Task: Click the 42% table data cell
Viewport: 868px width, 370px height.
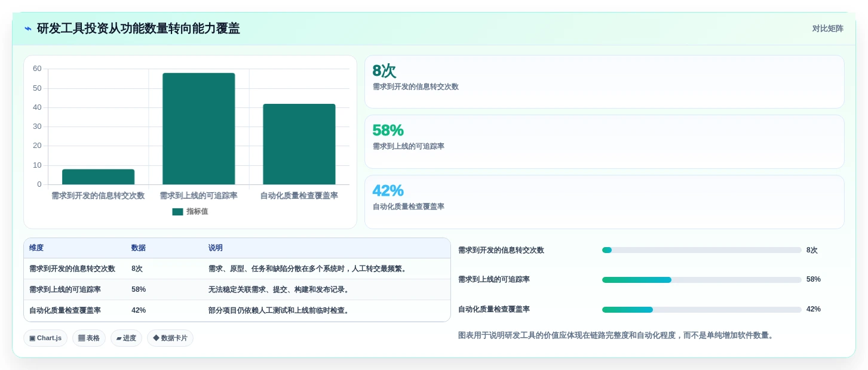Action: [139, 310]
